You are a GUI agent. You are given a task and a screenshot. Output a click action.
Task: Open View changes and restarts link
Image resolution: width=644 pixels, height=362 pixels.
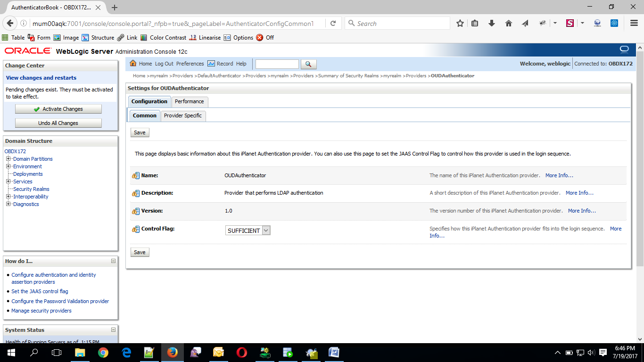pyautogui.click(x=41, y=78)
